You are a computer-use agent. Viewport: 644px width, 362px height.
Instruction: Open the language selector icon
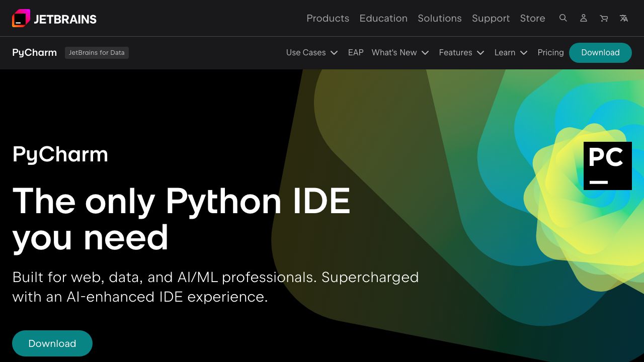tap(624, 18)
